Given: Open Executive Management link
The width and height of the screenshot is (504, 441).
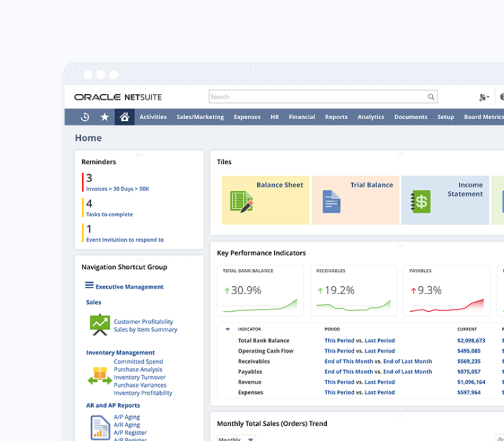Looking at the screenshot, I should (129, 287).
